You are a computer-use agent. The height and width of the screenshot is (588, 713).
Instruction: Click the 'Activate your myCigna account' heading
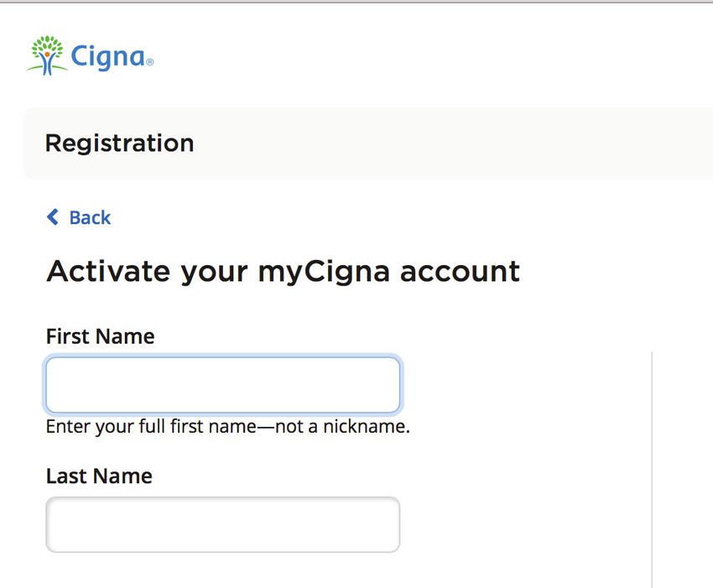283,273
